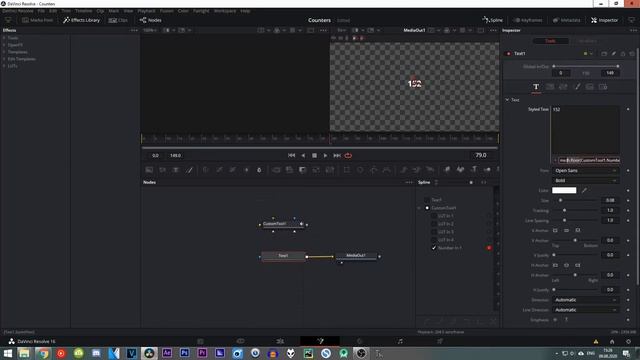This screenshot has width=640, height=360.
Task: Adjust the Size slider
Action: point(576,200)
